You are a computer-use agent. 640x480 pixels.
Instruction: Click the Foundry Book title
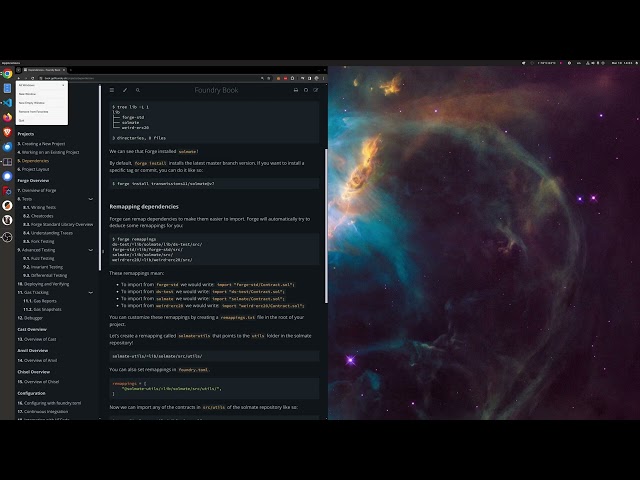coord(216,90)
